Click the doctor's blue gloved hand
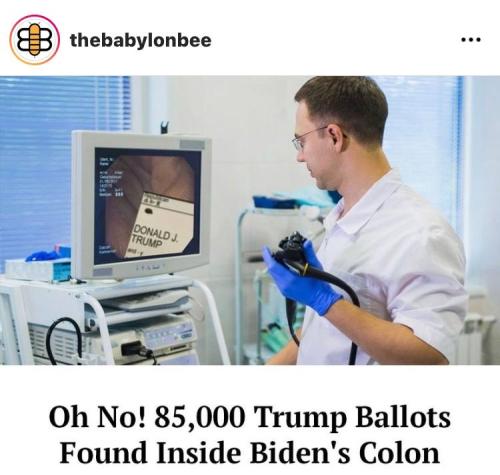Viewport: 500px width, 475px height. click(x=300, y=276)
